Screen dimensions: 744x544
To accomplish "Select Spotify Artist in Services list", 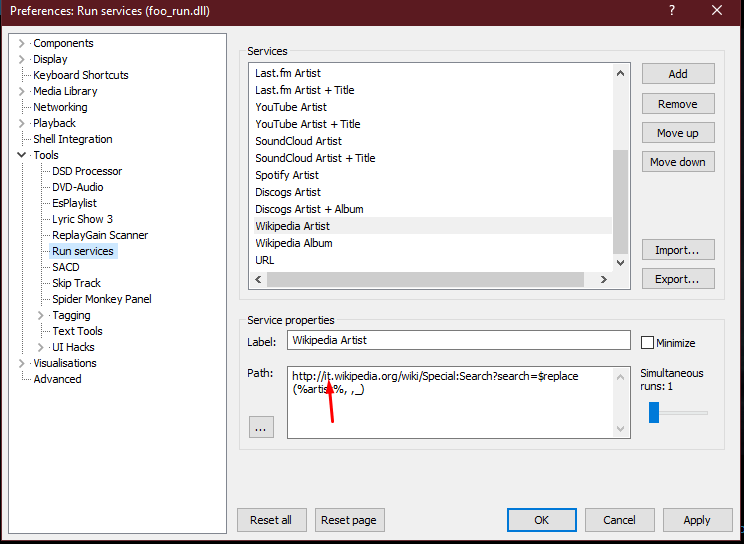I will pos(287,175).
